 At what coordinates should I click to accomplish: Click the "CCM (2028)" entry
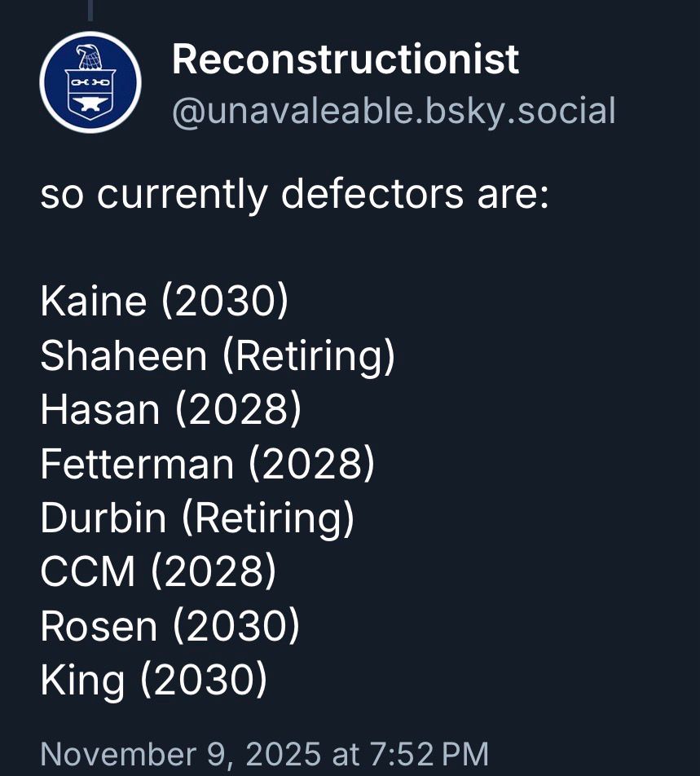(x=158, y=571)
